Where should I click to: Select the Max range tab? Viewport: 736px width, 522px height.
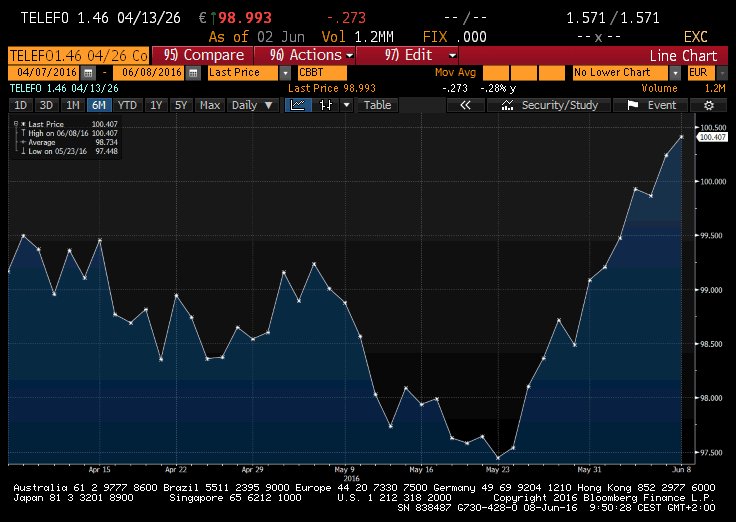coord(209,105)
